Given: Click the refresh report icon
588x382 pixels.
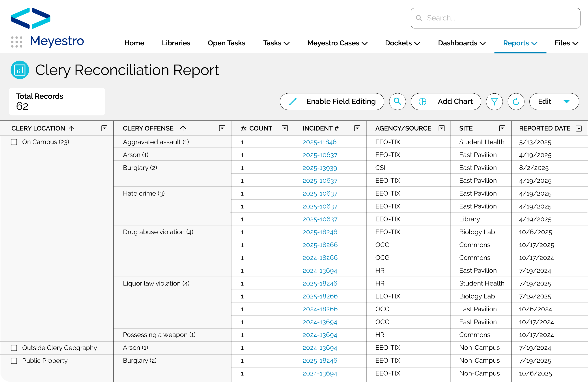Looking at the screenshot, I should coord(516,102).
